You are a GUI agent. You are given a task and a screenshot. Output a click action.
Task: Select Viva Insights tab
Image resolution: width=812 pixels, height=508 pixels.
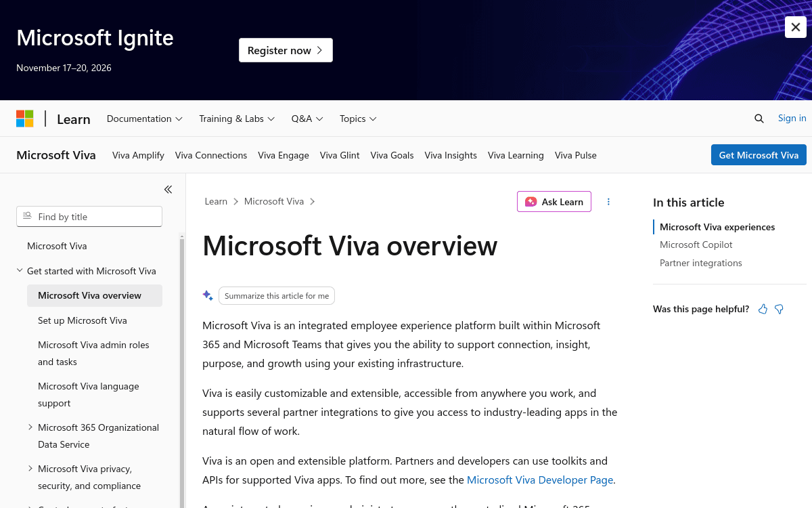(451, 155)
